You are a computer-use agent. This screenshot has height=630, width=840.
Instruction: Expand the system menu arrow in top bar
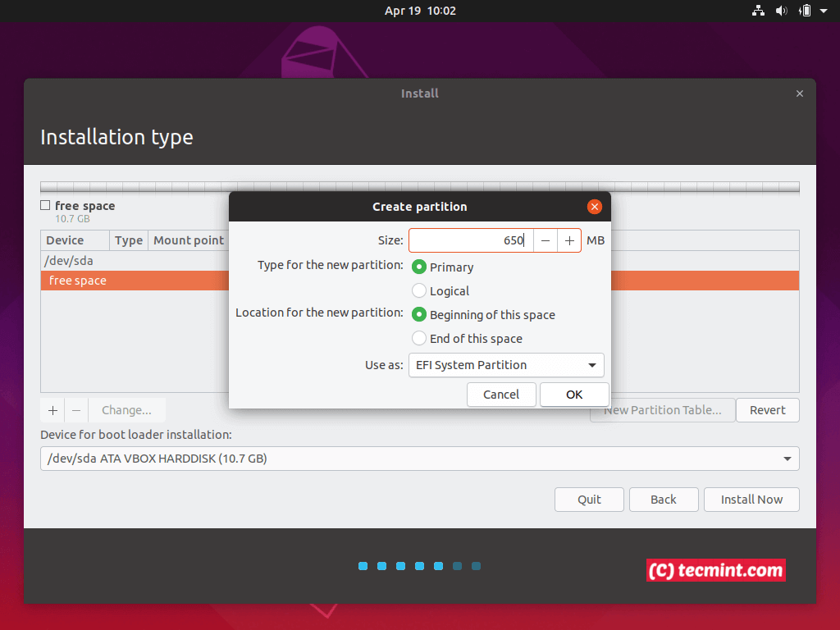[824, 11]
